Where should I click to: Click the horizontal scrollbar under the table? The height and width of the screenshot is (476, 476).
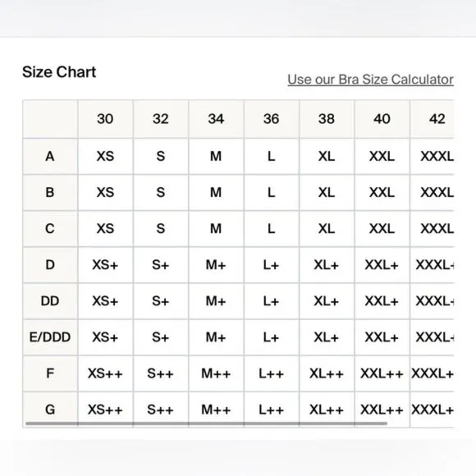tap(207, 423)
